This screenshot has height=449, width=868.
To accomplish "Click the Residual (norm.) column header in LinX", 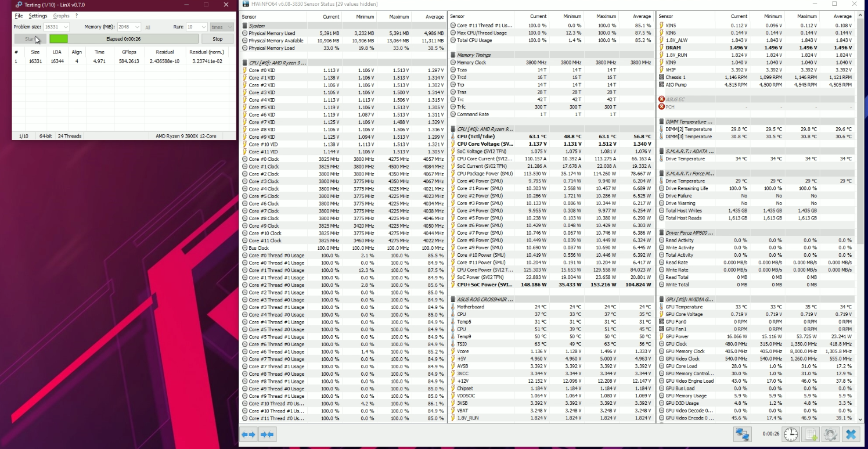I will click(x=206, y=52).
